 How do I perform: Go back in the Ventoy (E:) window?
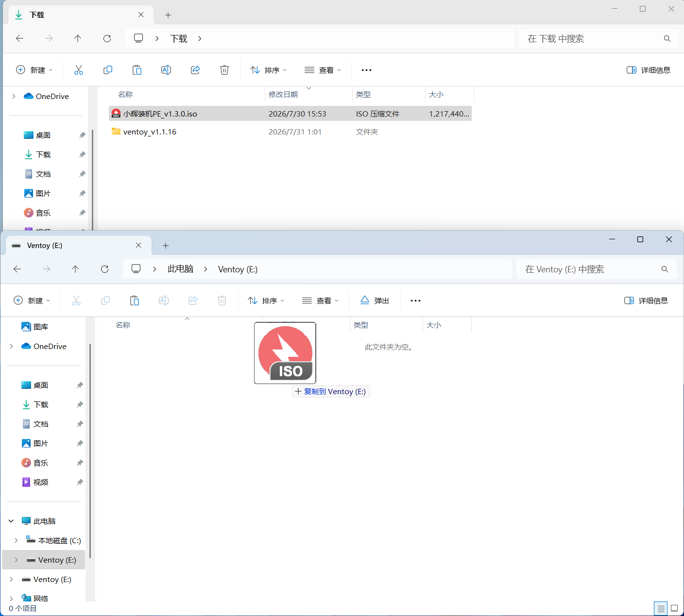(x=17, y=269)
